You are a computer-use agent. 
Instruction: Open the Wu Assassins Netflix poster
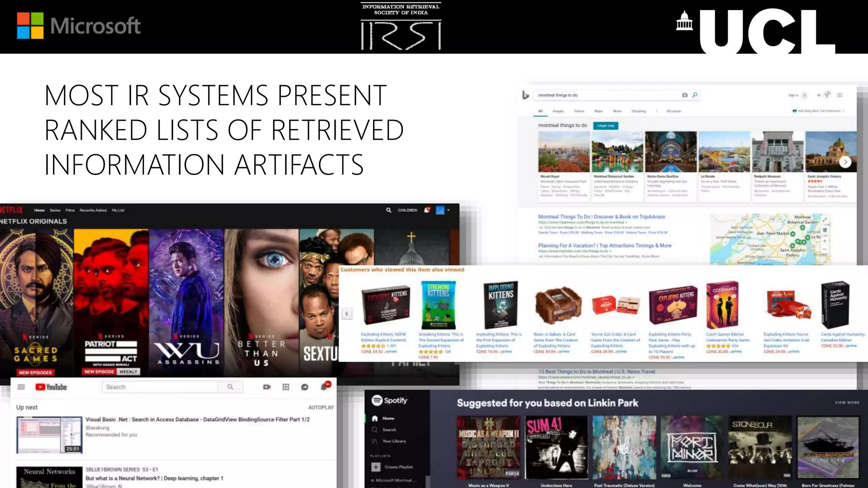click(186, 303)
